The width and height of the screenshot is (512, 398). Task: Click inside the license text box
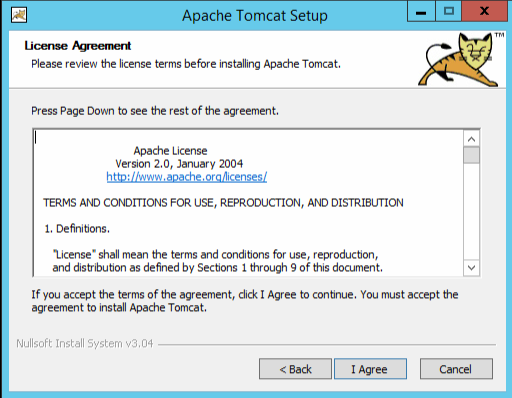tap(248, 203)
